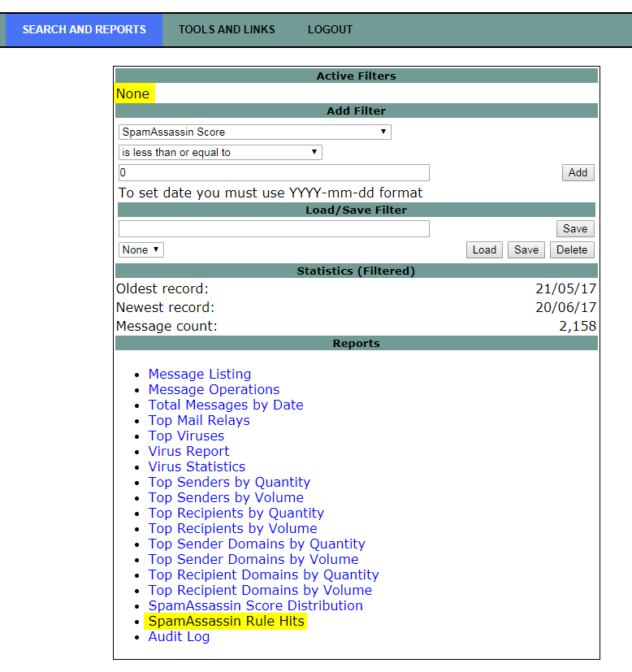This screenshot has width=632, height=672.
Task: Open Top Sender Domains by Volume report
Action: tap(253, 559)
